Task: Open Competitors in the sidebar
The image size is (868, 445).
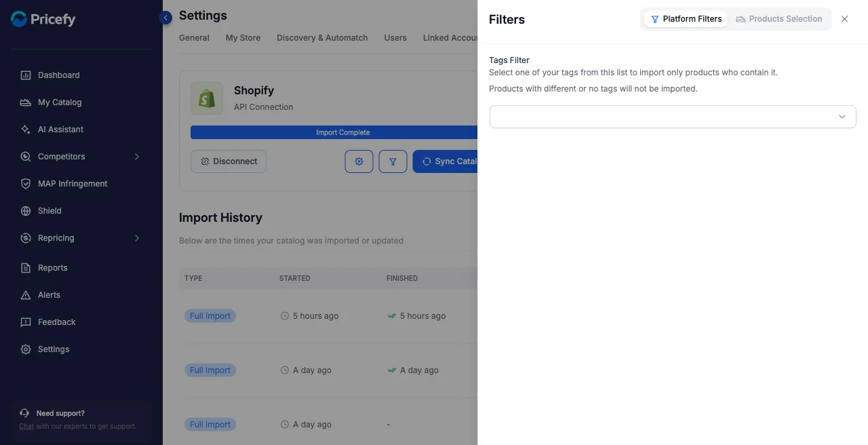Action: [61, 157]
